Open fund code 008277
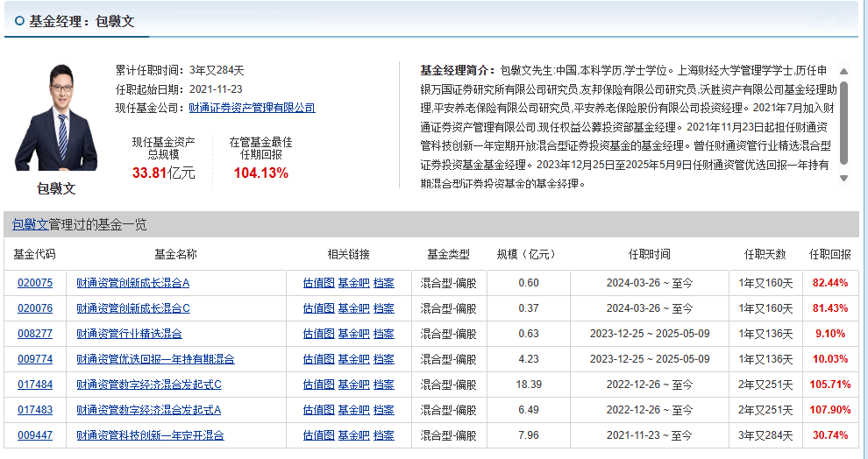868x459 pixels. [35, 334]
